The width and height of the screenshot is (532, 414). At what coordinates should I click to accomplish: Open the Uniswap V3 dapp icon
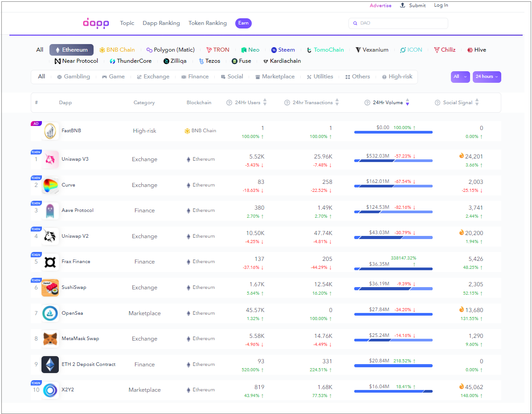pyautogui.click(x=50, y=159)
